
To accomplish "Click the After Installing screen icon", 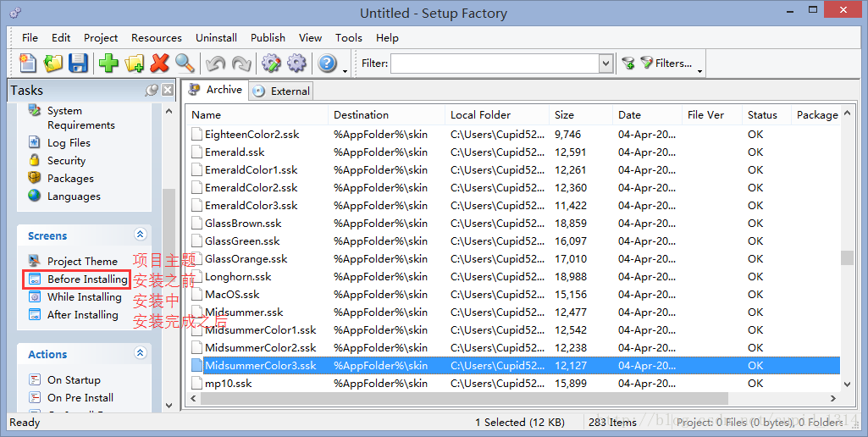I will (35, 314).
